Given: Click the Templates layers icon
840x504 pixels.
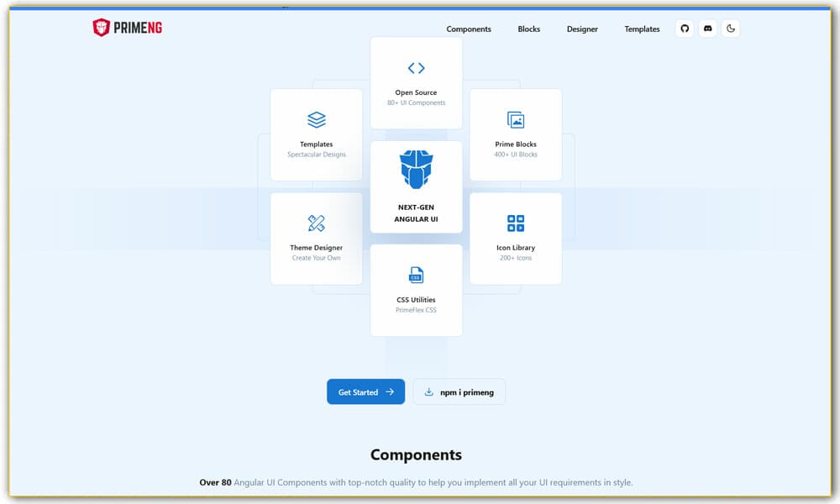Looking at the screenshot, I should [316, 120].
